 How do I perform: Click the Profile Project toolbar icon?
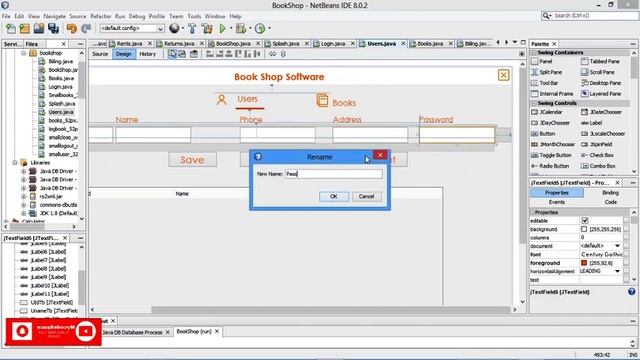[260, 29]
